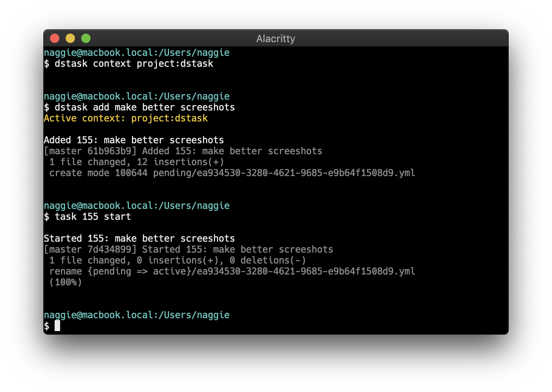Click the green zoom button
552x392 pixels.
point(85,38)
